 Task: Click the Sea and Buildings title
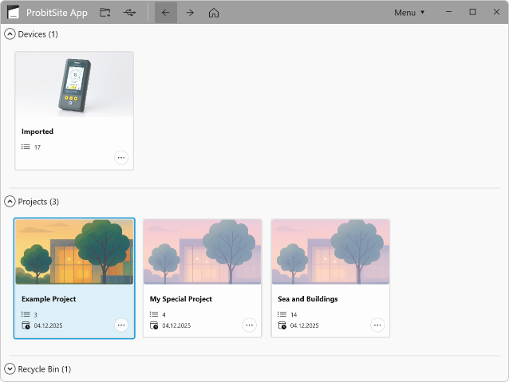(308, 299)
